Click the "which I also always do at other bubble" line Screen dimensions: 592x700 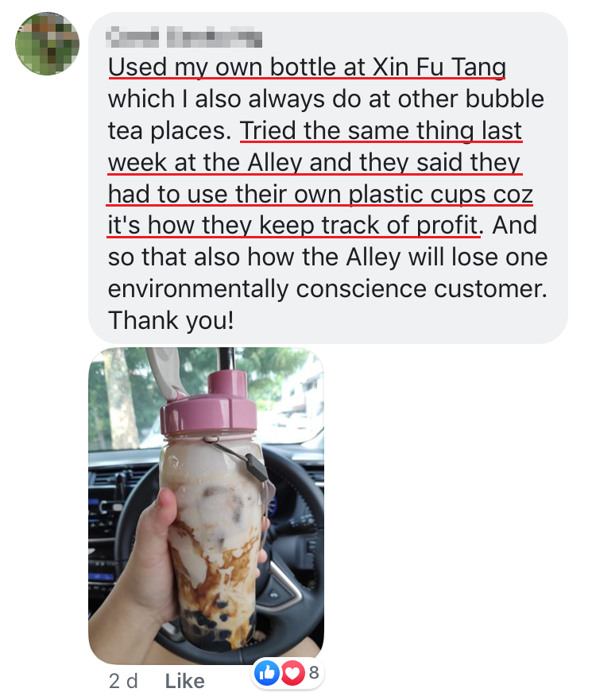coord(327,99)
